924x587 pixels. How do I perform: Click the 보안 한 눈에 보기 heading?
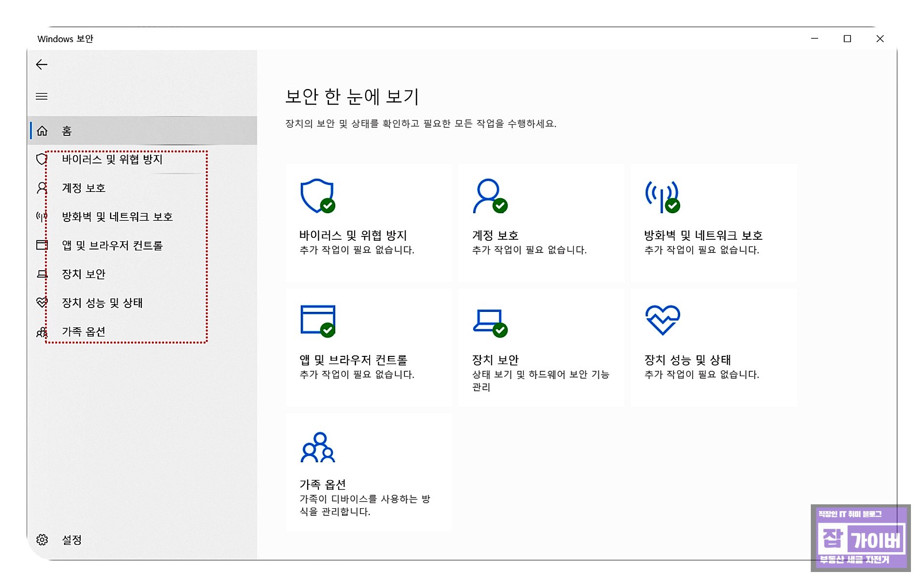[x=352, y=96]
